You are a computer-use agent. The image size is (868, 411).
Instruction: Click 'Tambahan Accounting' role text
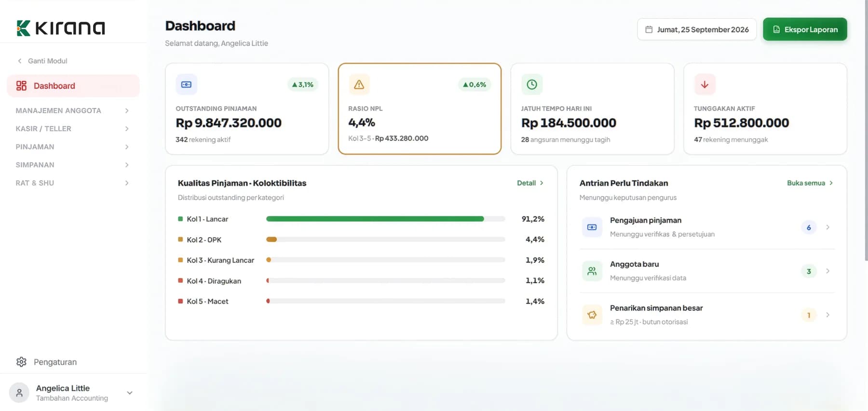72,398
